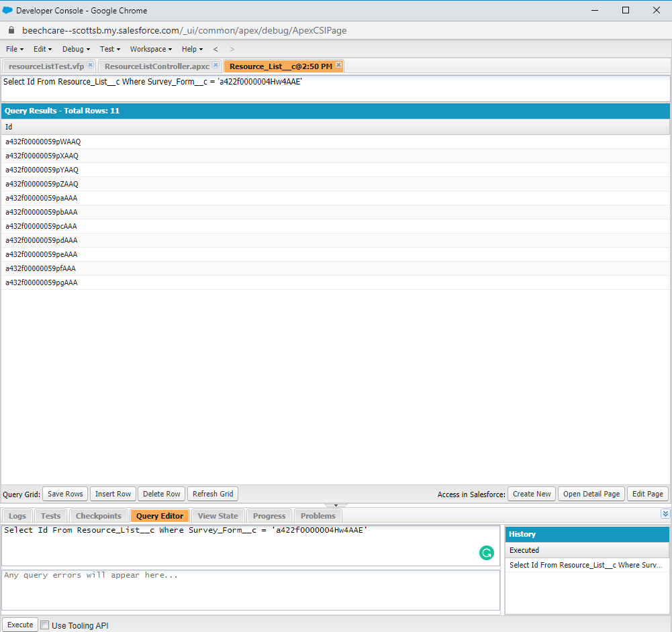The image size is (672, 632).
Task: Select executed query in History panel
Action: pos(586,565)
